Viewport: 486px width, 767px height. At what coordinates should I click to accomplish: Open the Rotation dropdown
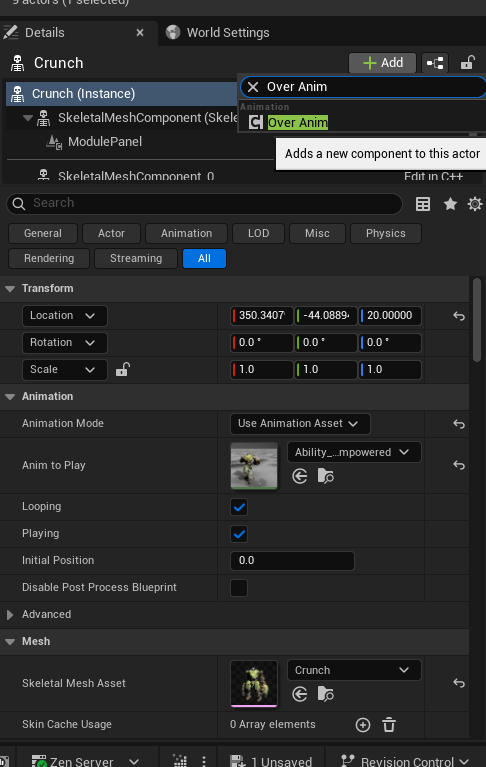65,342
